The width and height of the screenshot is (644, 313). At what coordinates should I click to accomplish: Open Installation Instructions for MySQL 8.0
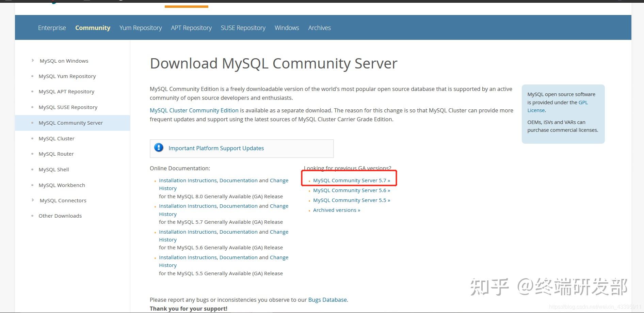(188, 180)
